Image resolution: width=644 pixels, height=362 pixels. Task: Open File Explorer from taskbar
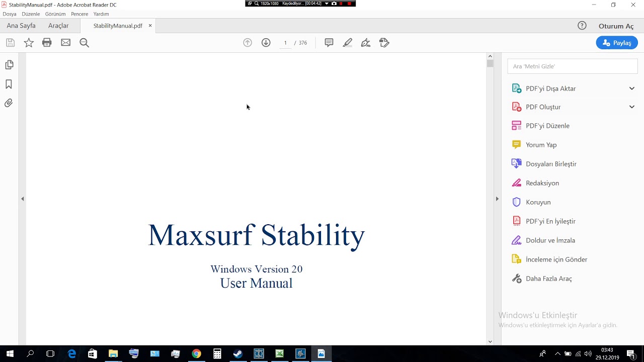[113, 354]
